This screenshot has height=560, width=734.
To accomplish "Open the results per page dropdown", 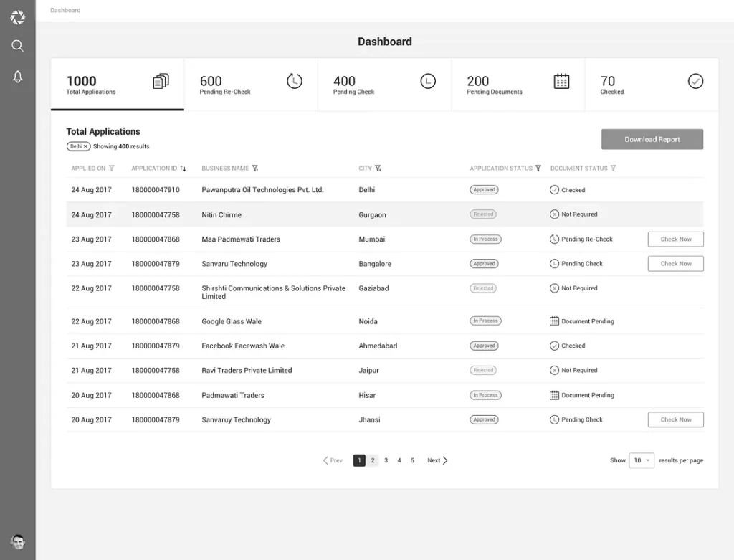I will (641, 460).
